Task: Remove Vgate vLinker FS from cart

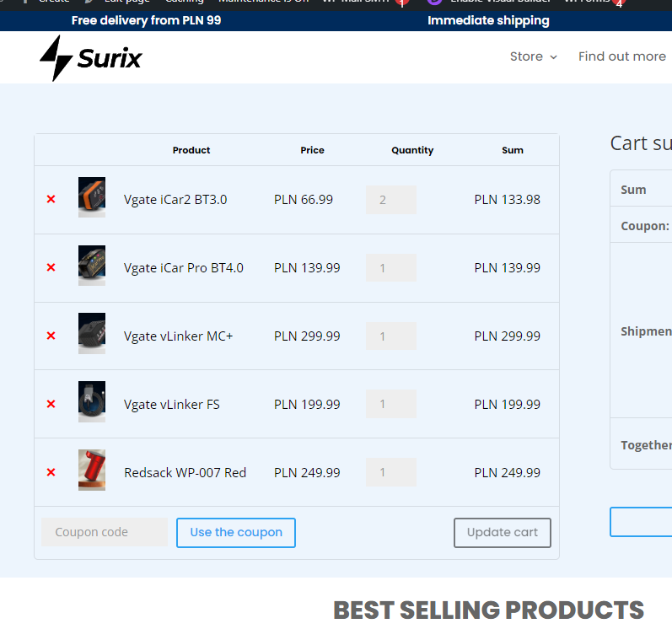Action: [51, 404]
